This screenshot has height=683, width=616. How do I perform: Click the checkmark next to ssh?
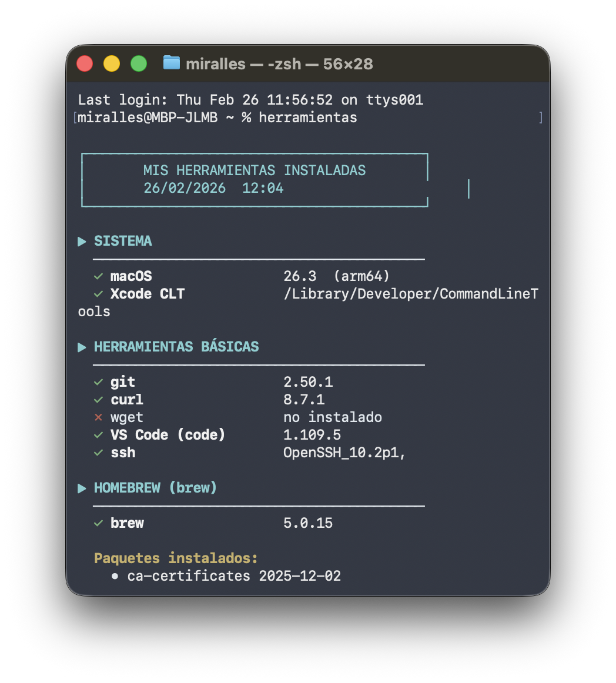coord(98,453)
